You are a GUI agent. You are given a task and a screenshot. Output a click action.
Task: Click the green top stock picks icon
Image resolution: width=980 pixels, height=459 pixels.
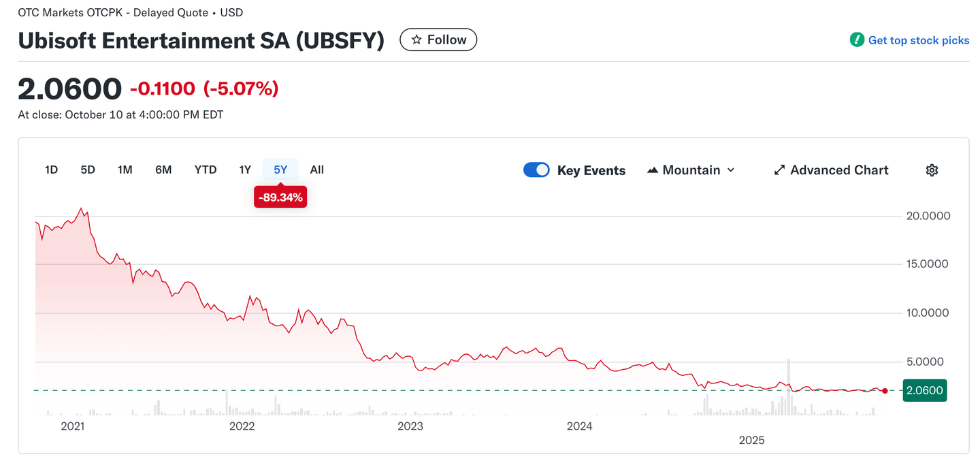coord(857,40)
